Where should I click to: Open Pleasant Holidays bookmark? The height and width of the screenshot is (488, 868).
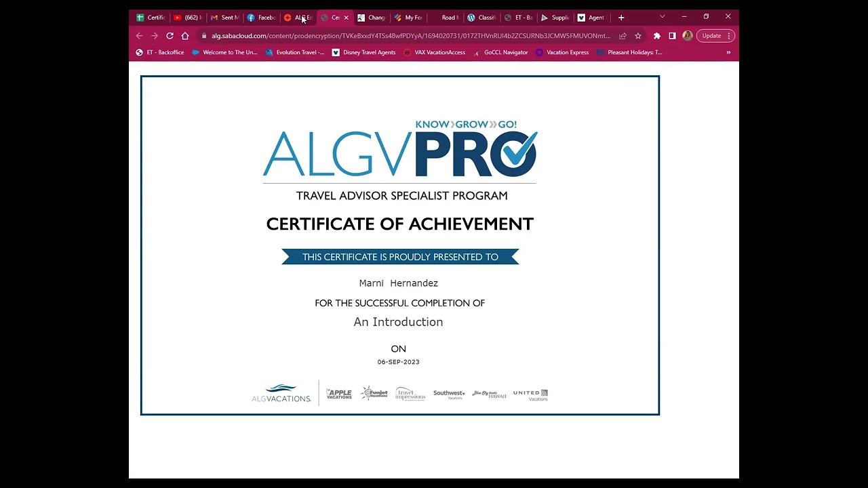(x=629, y=52)
